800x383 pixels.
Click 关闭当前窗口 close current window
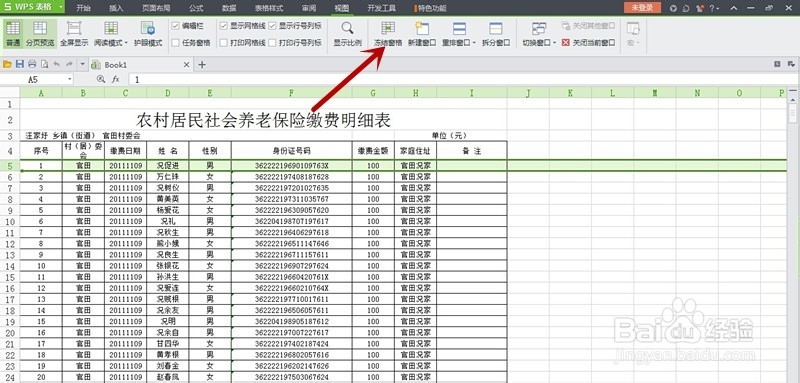588,43
